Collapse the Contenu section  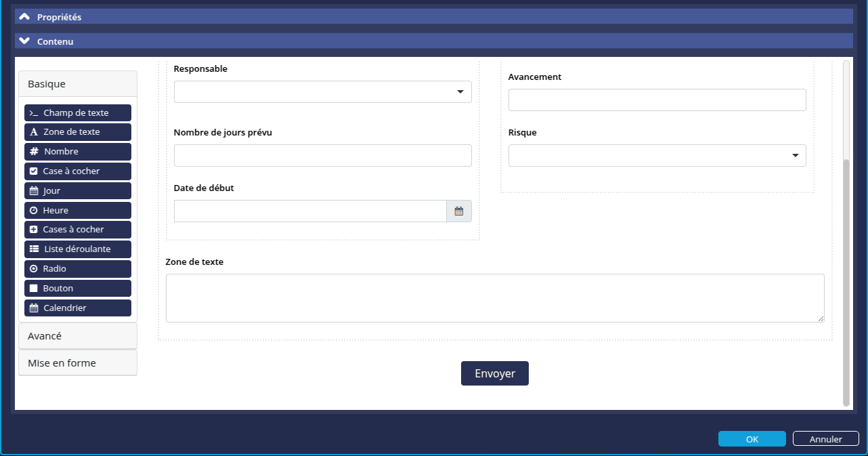(x=56, y=41)
